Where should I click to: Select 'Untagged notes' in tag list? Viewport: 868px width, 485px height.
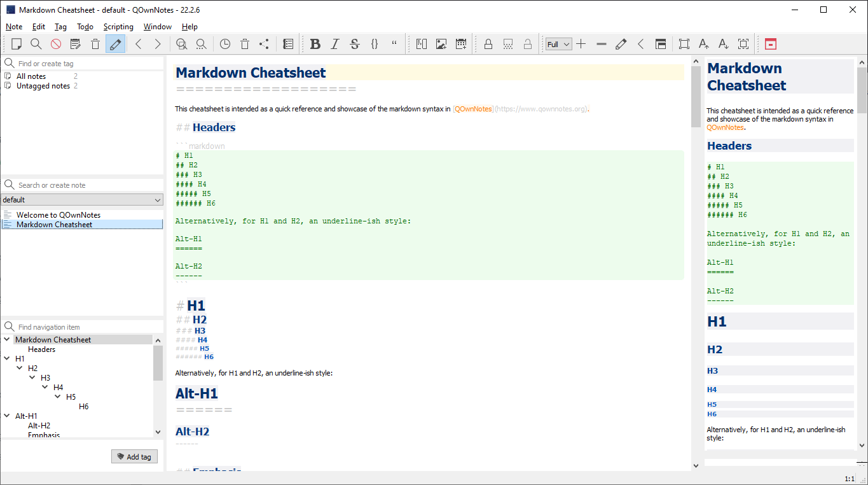coord(43,86)
